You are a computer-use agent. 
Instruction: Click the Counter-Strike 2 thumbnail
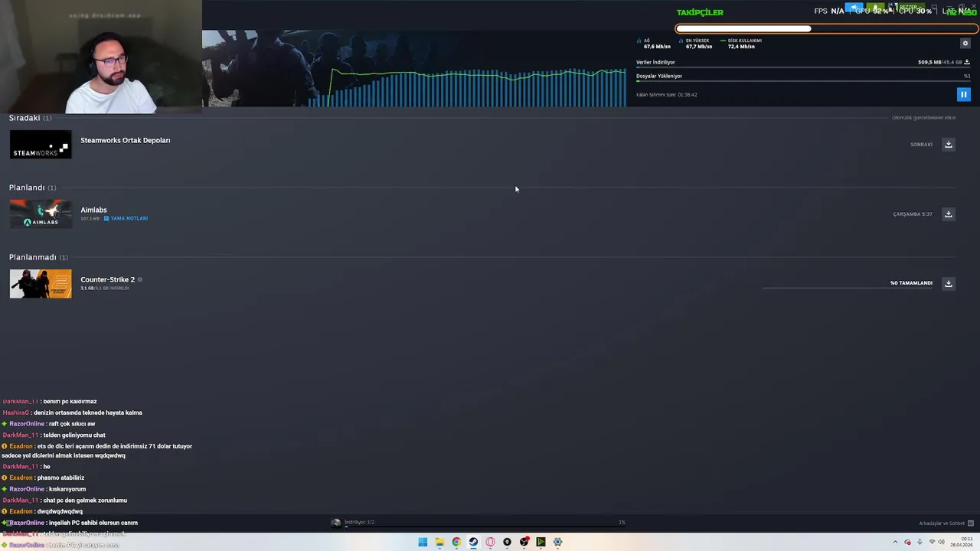(x=41, y=283)
